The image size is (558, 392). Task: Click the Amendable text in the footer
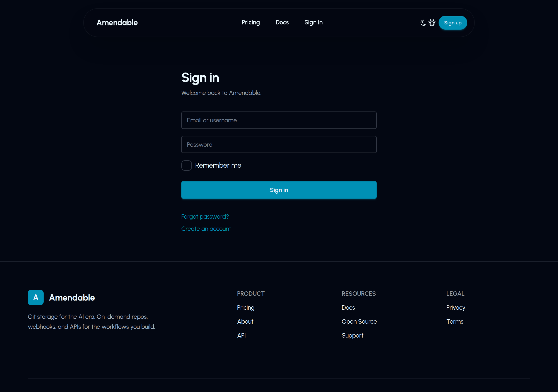click(x=72, y=297)
